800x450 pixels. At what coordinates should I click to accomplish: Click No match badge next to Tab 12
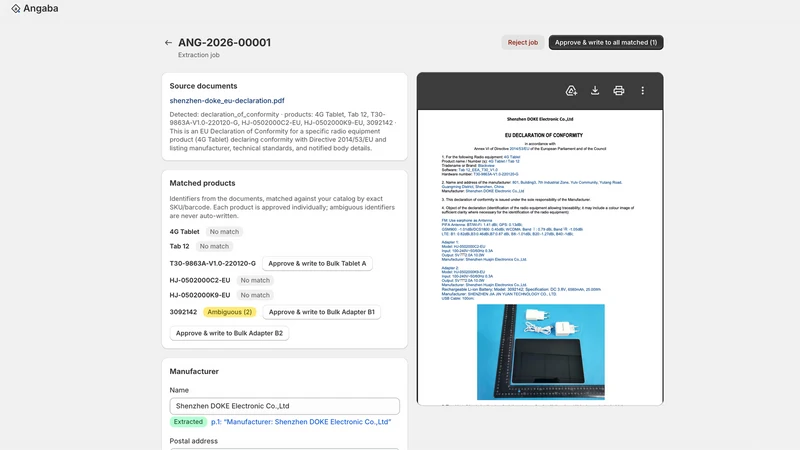click(214, 246)
